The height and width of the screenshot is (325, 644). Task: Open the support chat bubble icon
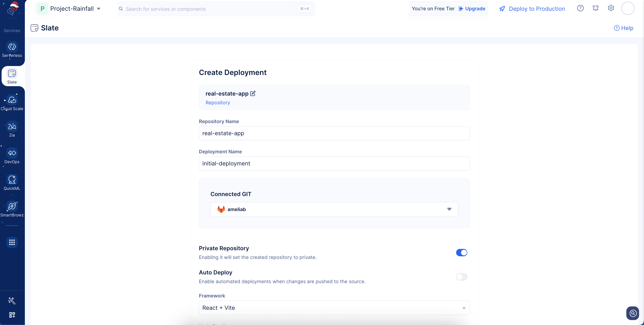[x=633, y=313]
